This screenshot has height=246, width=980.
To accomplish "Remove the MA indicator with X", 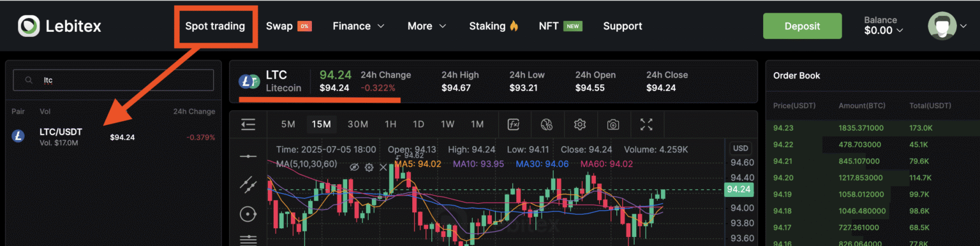I will [x=383, y=167].
